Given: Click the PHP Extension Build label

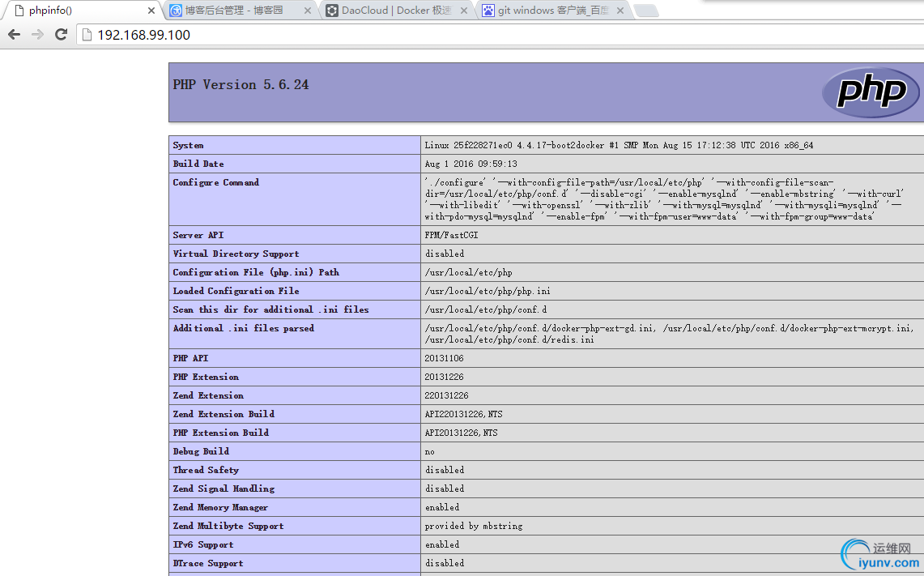Looking at the screenshot, I should coord(220,433).
